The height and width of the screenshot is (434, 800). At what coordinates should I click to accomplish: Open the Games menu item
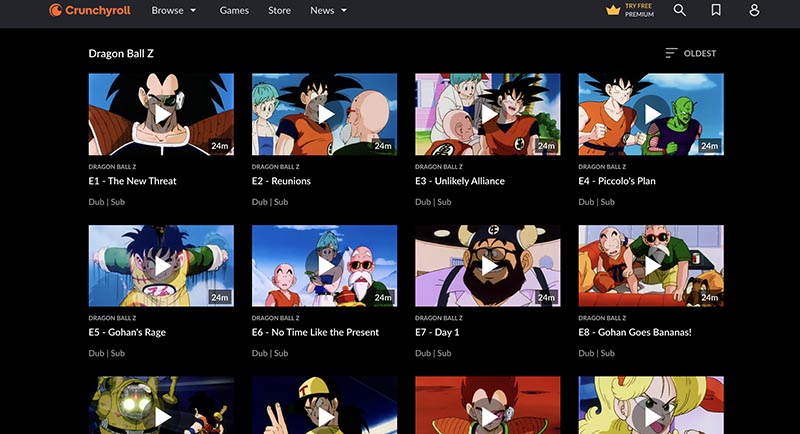tap(234, 10)
